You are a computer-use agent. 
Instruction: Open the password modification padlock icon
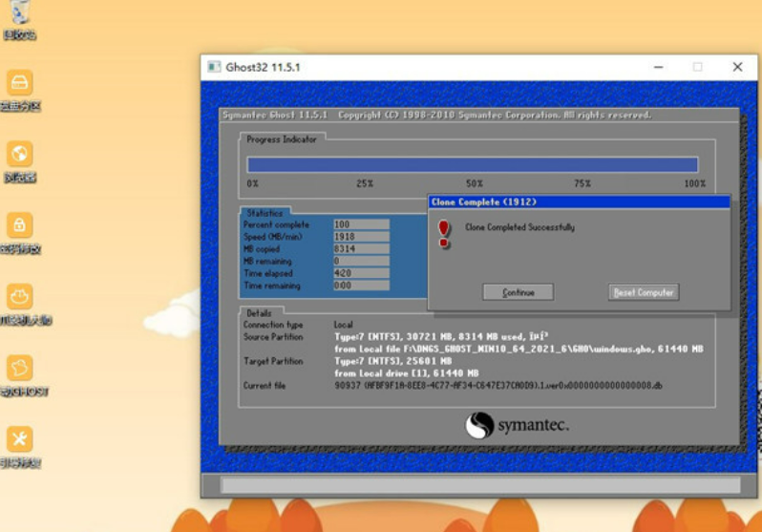pyautogui.click(x=20, y=225)
